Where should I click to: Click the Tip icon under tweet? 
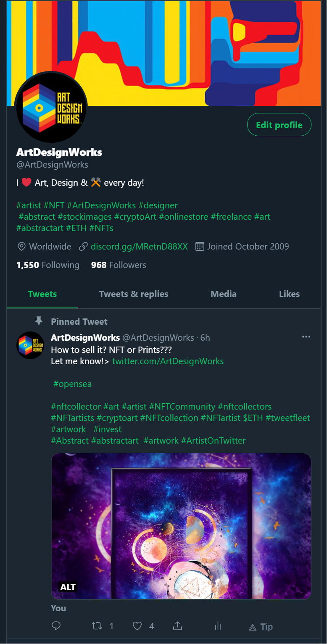[x=261, y=627]
